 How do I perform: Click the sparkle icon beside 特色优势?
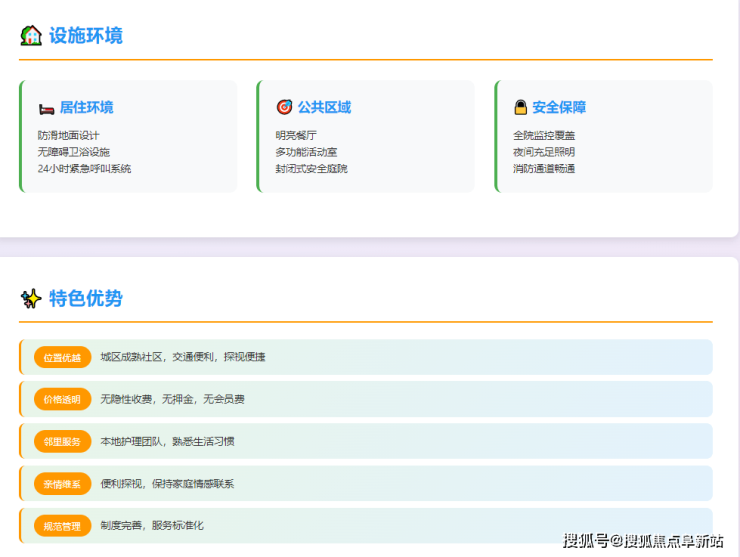pos(31,298)
